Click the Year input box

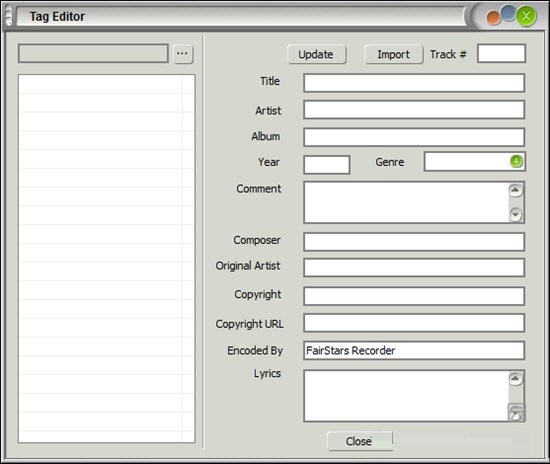[327, 165]
